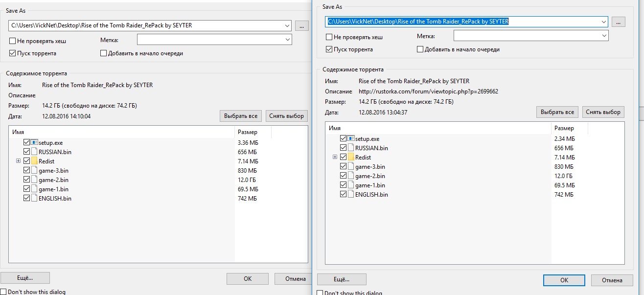Click the ENGLISH.bin size '742 МБ' in front dialog

tap(564, 195)
